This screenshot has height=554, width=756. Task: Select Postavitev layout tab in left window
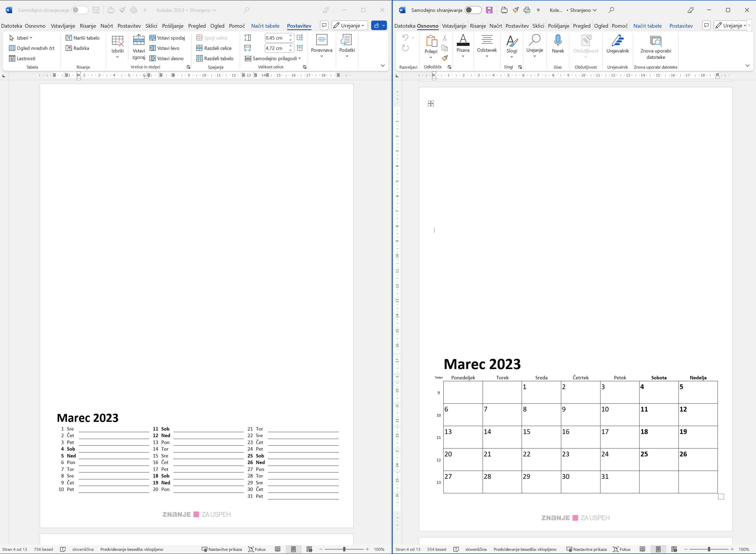tap(299, 26)
